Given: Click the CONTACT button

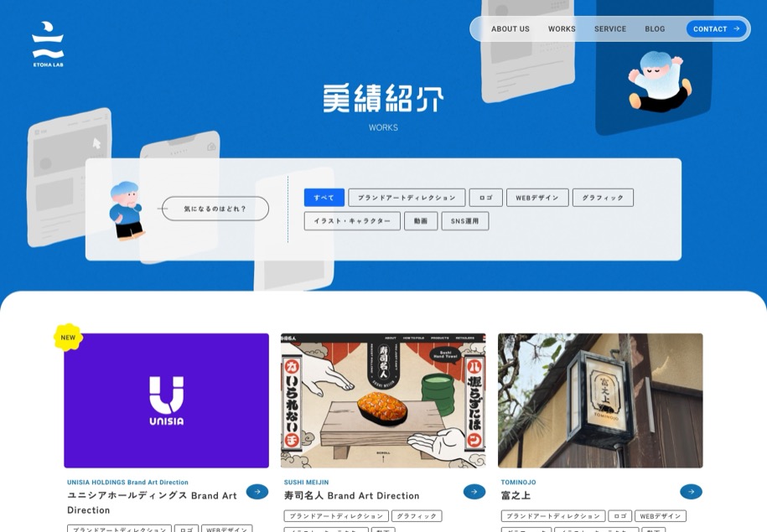Looking at the screenshot, I should pos(716,28).
